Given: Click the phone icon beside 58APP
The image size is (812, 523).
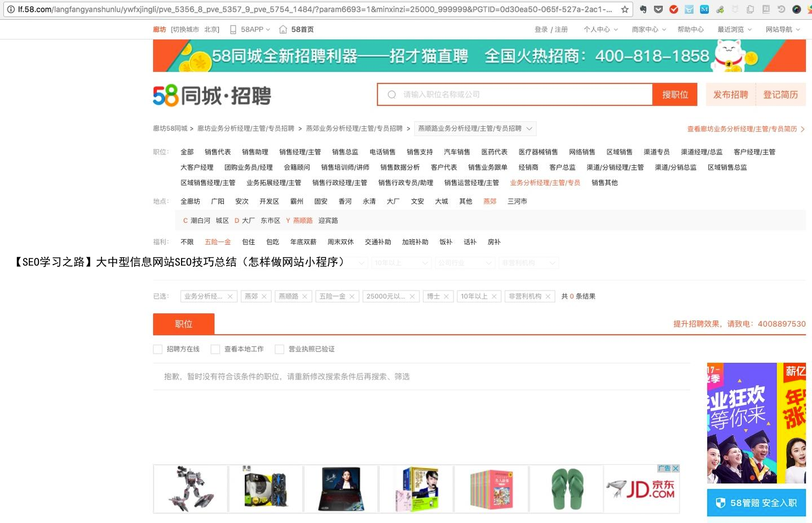Looking at the screenshot, I should click(x=232, y=29).
